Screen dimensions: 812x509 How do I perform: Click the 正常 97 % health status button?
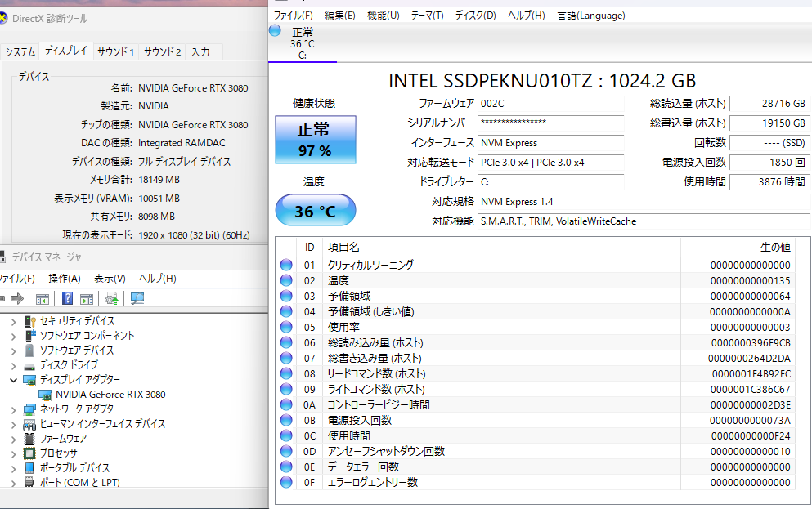(x=316, y=140)
